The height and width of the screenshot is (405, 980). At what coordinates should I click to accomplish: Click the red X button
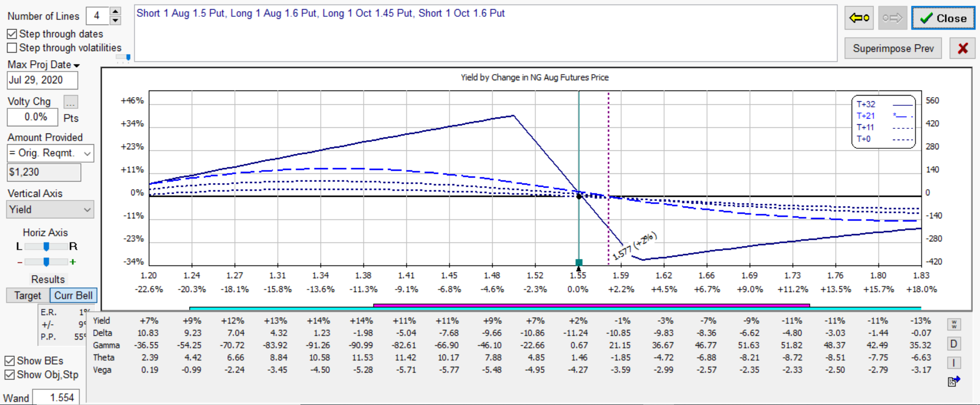[963, 48]
